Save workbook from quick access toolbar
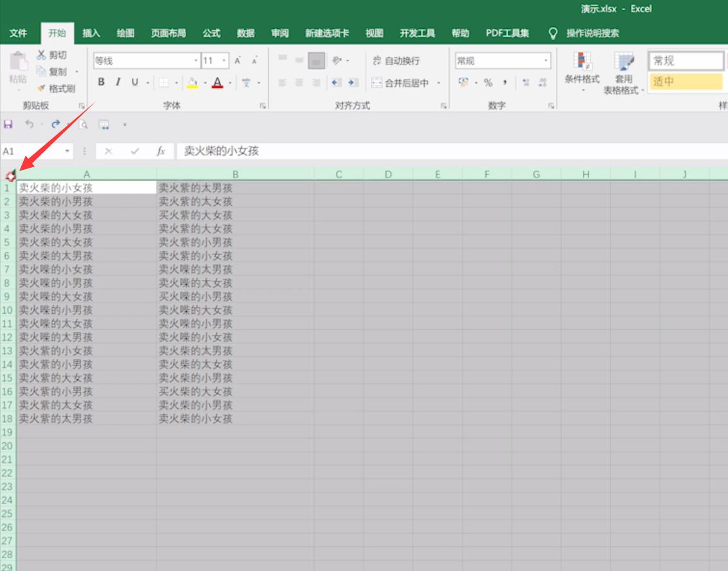This screenshot has height=571, width=728. pos(8,124)
